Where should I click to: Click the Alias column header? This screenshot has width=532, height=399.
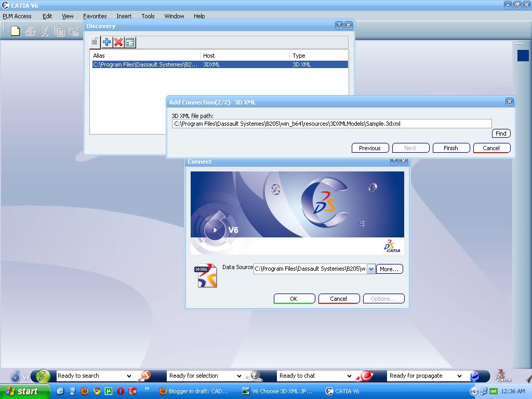(x=146, y=56)
